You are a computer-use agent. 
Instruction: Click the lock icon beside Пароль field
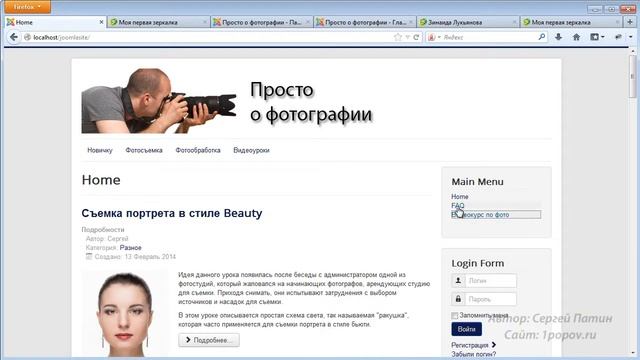[x=458, y=299]
